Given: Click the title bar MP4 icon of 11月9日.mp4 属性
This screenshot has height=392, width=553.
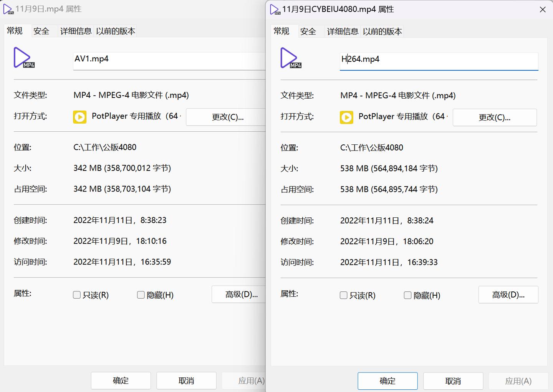Looking at the screenshot, I should pyautogui.click(x=8, y=9).
